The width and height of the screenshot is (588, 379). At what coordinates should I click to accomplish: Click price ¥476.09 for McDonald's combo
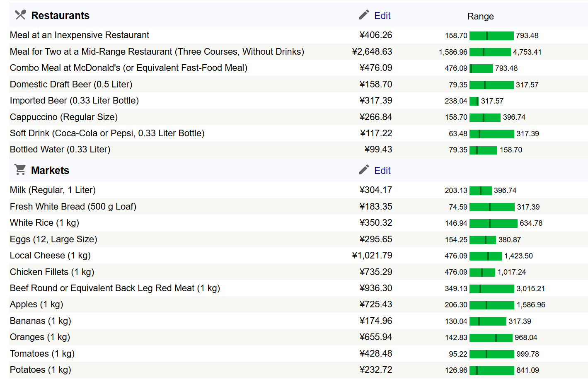(376, 68)
